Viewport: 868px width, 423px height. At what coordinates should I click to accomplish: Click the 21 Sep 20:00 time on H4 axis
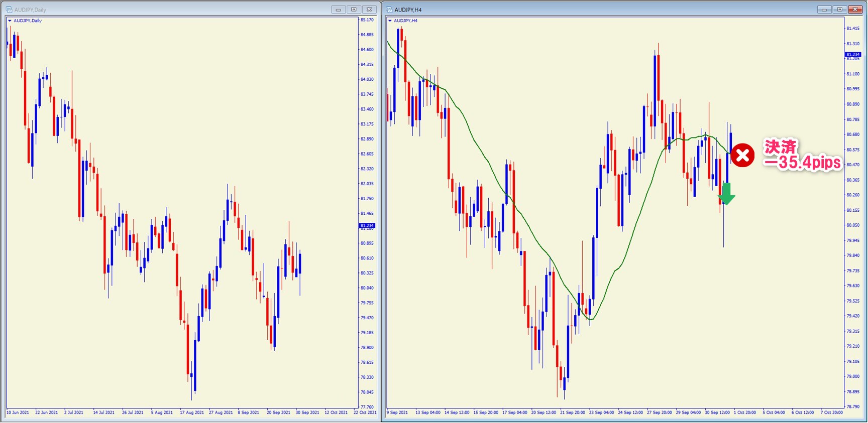click(573, 413)
